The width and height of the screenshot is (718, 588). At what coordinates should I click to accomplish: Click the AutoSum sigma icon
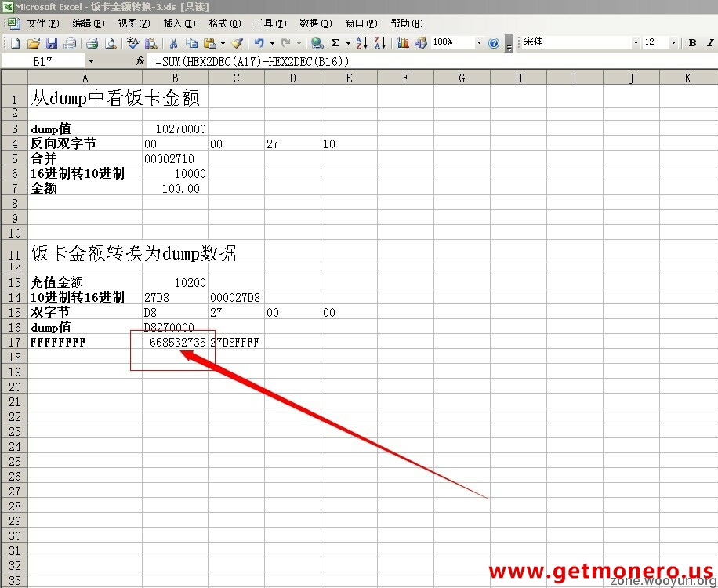pyautogui.click(x=335, y=43)
